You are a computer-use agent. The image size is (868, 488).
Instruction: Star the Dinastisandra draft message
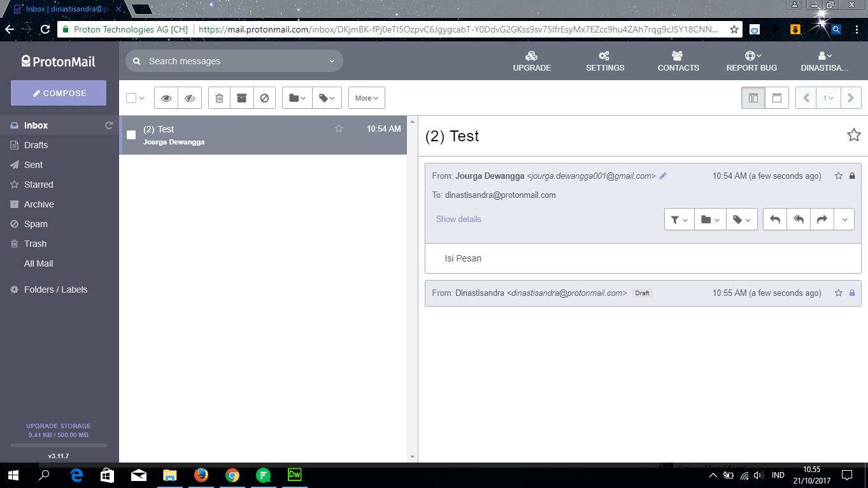click(839, 293)
